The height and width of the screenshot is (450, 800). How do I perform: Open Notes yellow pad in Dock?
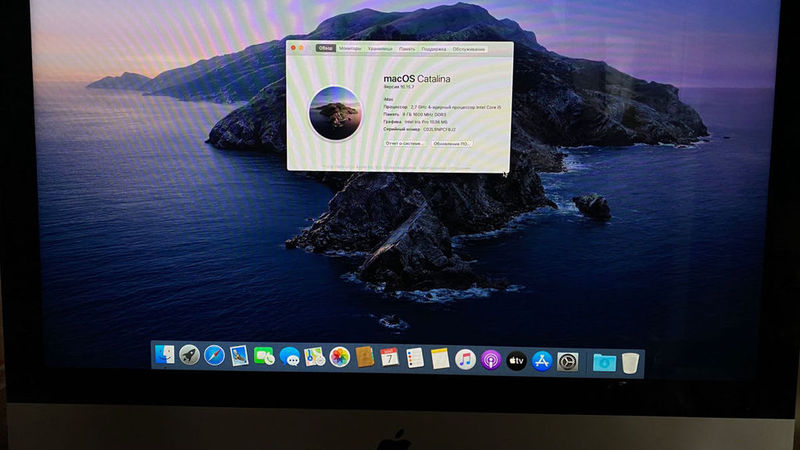(x=440, y=359)
